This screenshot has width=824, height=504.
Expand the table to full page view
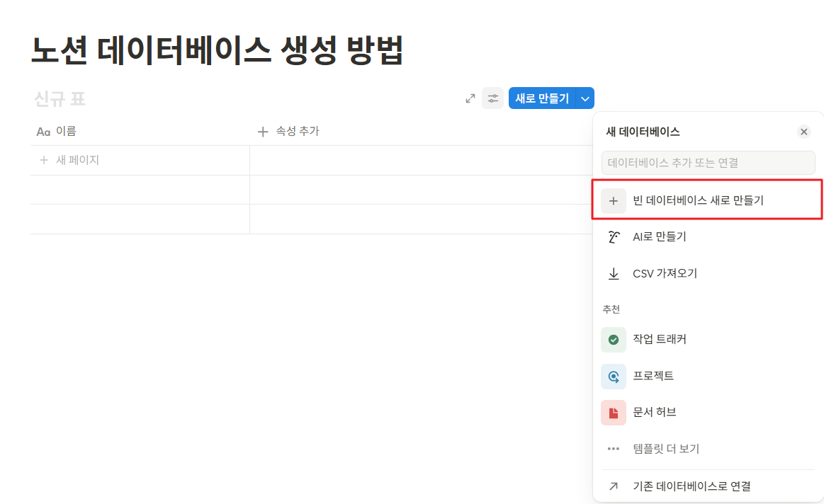470,98
